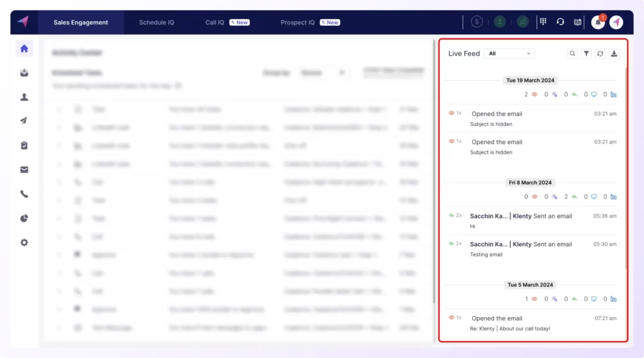Click the green user icon in top bar

click(499, 22)
